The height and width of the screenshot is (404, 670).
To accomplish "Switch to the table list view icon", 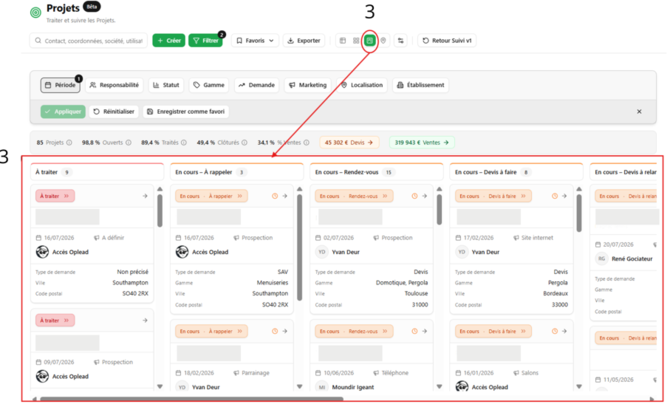I will 343,41.
